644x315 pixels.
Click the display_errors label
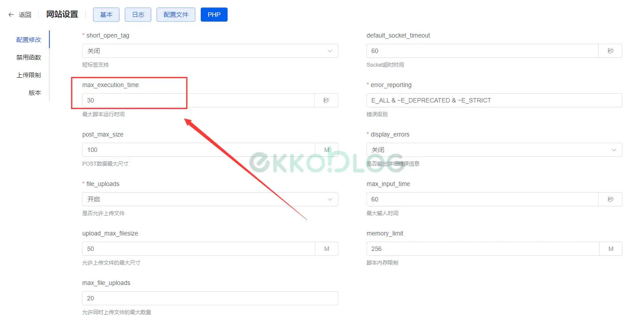[390, 134]
